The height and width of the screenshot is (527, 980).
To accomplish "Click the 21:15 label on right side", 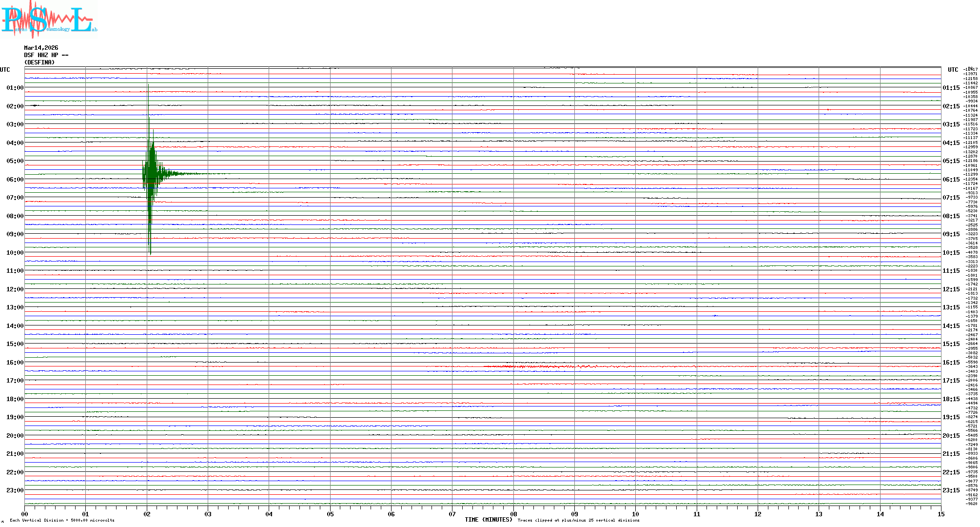I will [951, 454].
